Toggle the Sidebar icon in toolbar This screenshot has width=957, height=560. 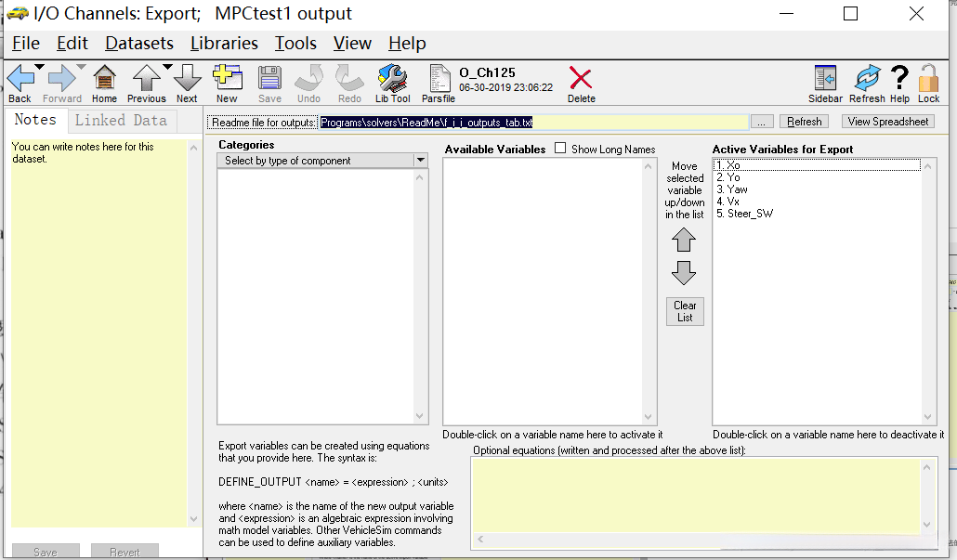(825, 79)
